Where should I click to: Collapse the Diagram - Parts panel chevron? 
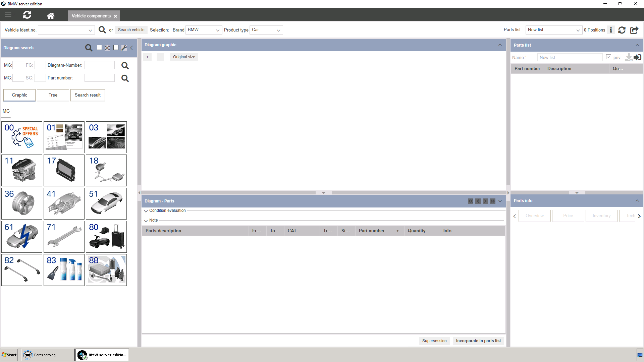(500, 201)
